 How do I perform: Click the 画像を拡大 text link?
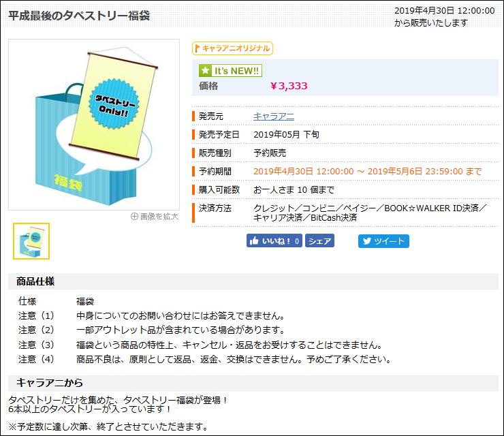coord(159,217)
